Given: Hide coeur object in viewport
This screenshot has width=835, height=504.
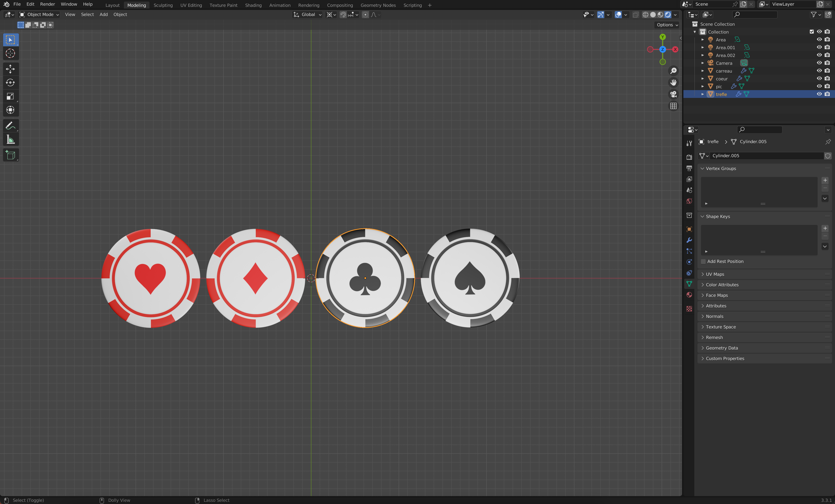Looking at the screenshot, I should tap(819, 79).
